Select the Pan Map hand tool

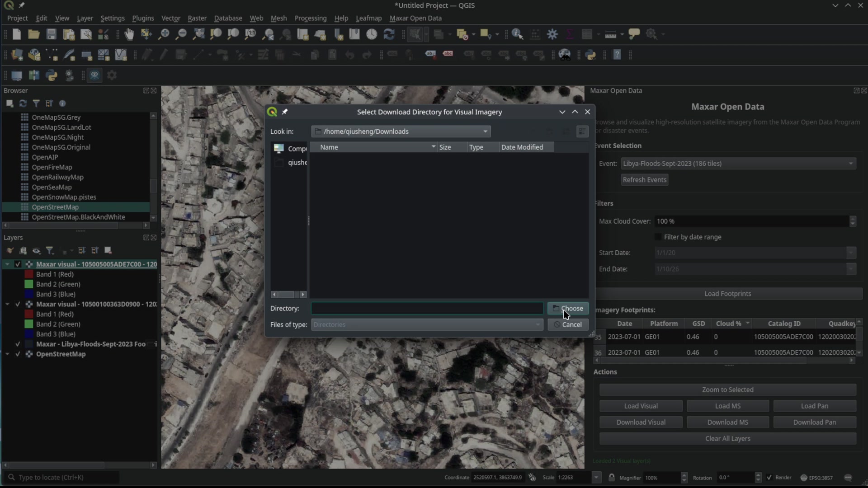(129, 34)
